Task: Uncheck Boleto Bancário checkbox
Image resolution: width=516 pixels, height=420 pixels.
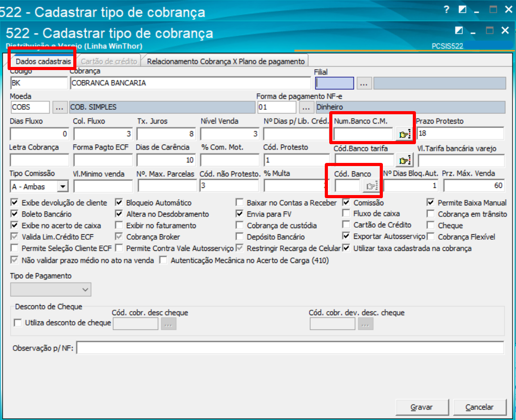Action: pyautogui.click(x=14, y=213)
